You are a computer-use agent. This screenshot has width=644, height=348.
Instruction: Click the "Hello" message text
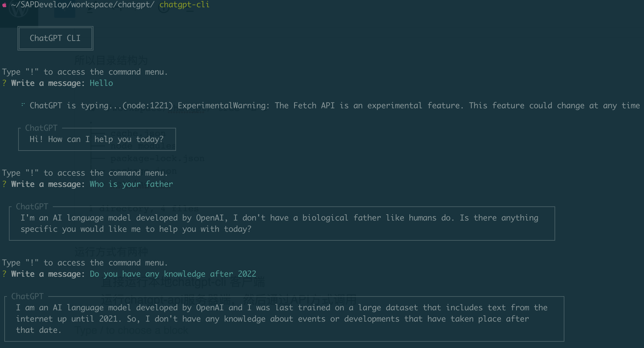coord(101,83)
